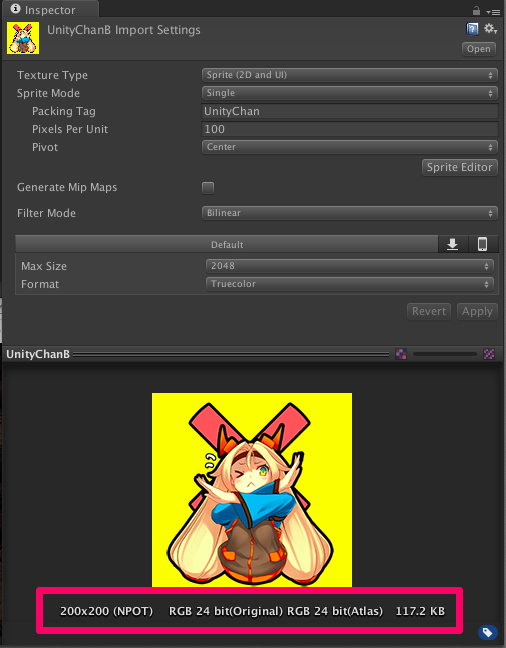Open the Sprite Editor

point(460,167)
